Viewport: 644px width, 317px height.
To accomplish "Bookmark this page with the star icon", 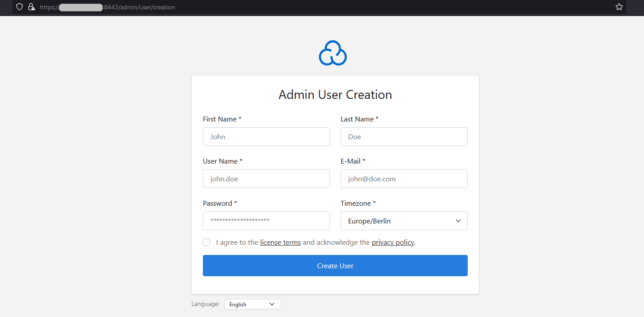I will [x=619, y=7].
